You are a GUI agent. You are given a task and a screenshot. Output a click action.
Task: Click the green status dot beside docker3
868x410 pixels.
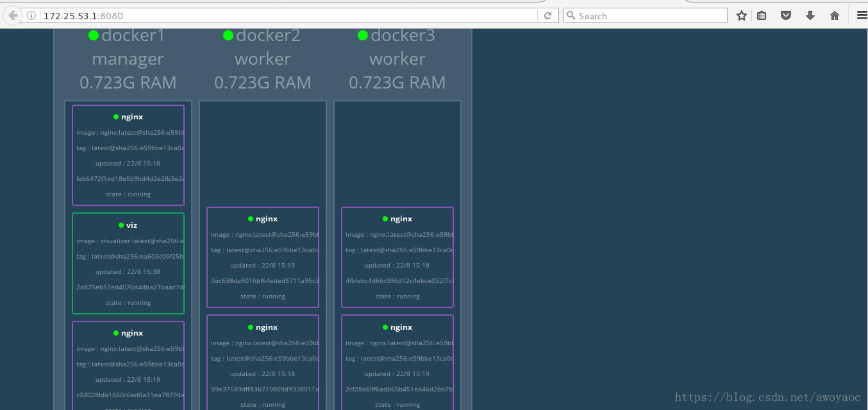pos(363,35)
